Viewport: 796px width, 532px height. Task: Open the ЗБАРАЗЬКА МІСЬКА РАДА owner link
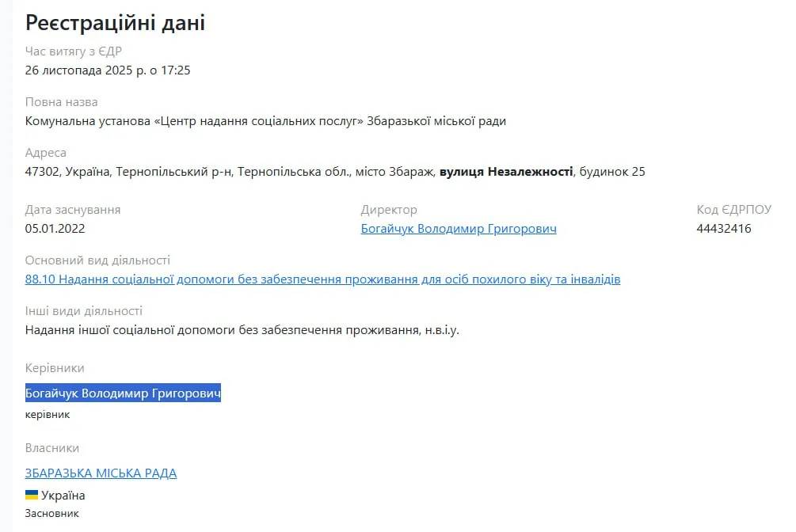[x=101, y=473]
